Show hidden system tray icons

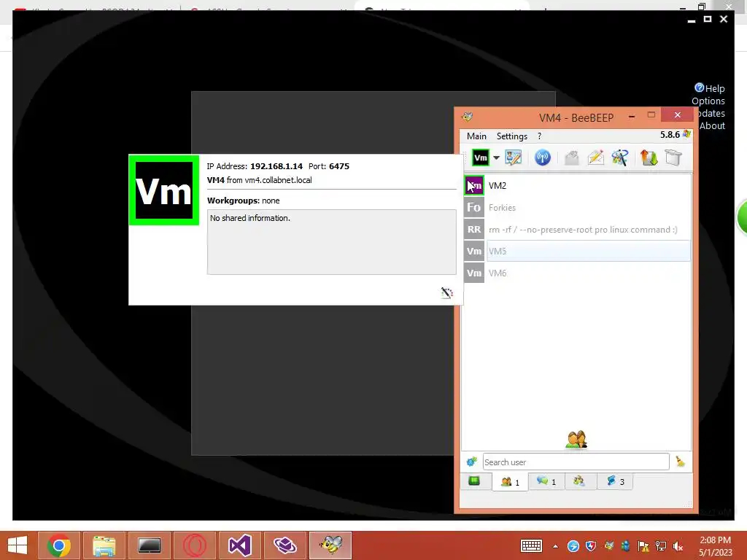(555, 546)
